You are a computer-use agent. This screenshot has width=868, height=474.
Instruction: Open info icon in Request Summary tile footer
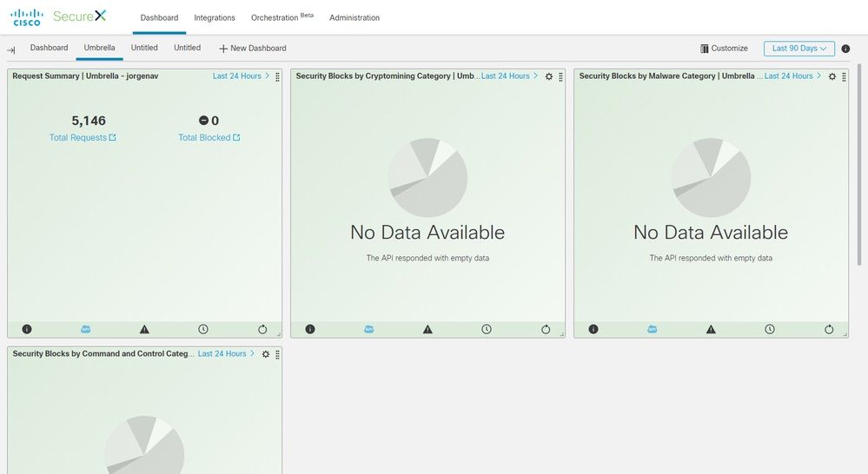click(x=27, y=329)
